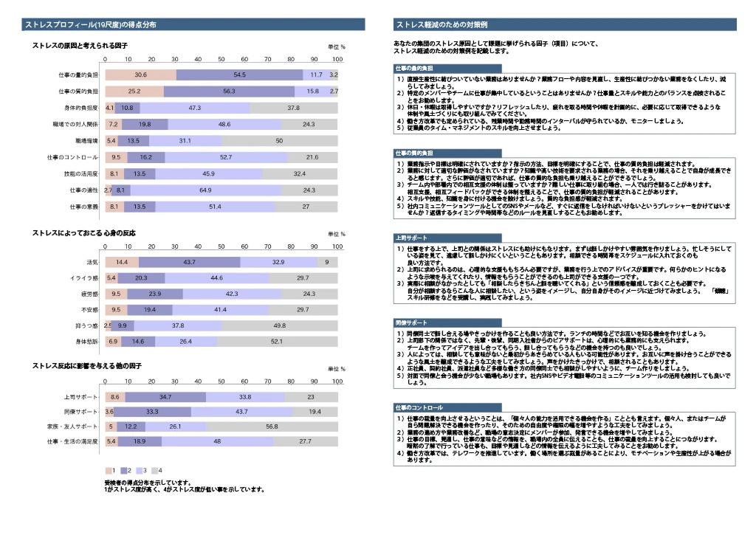Click legend swatch 2 (dark purple)
The image size is (756, 535).
[x=124, y=470]
